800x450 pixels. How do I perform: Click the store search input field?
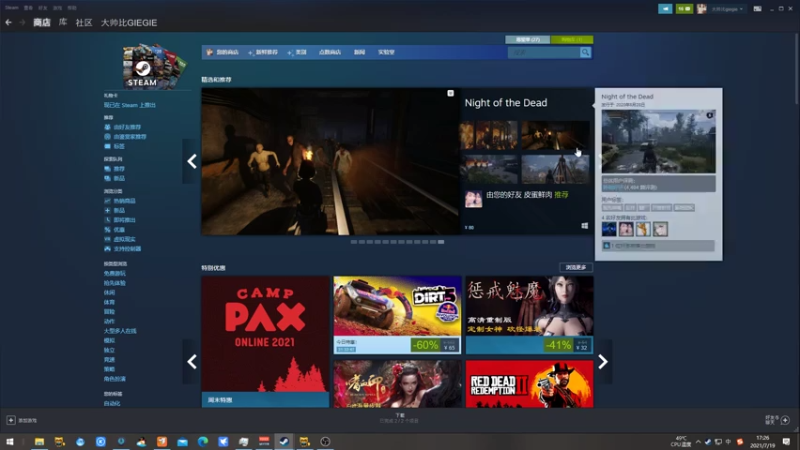pyautogui.click(x=543, y=52)
